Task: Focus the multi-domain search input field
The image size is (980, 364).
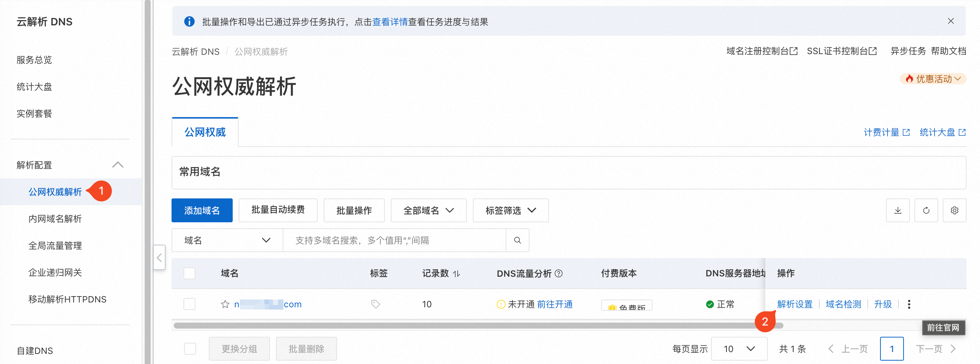Action: pyautogui.click(x=395, y=241)
